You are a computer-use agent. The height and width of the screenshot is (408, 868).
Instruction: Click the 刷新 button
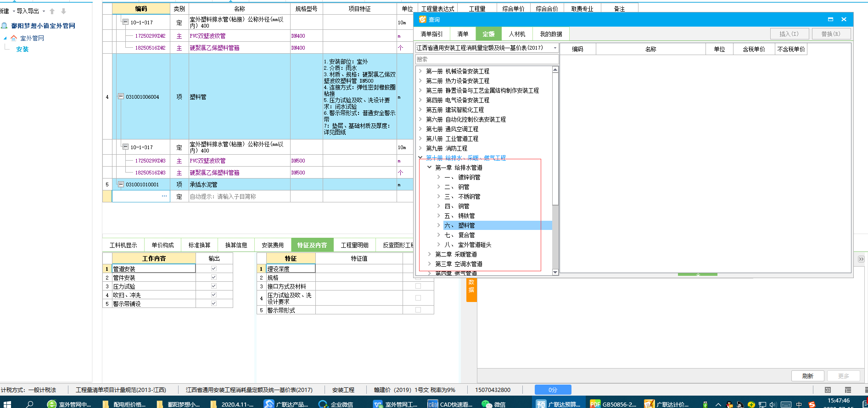pyautogui.click(x=808, y=376)
